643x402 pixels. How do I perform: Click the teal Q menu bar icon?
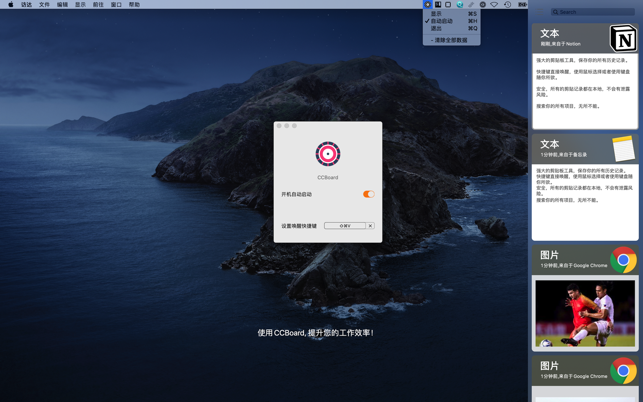click(x=460, y=5)
